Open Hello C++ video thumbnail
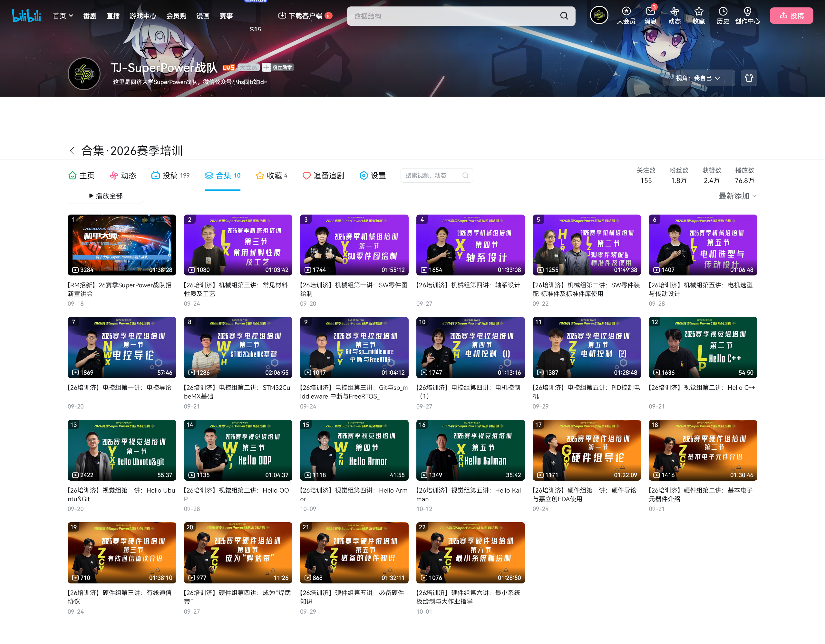 703,348
